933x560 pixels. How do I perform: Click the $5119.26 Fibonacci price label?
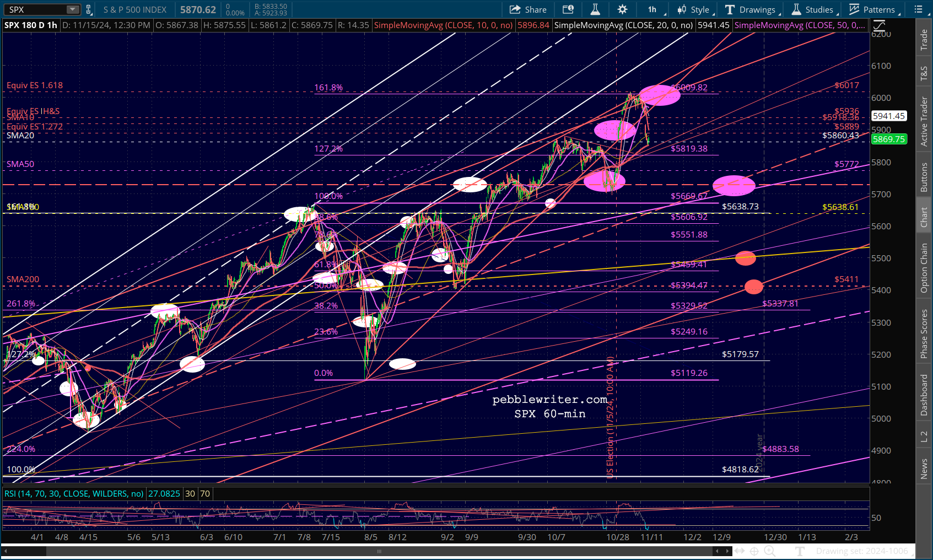689,373
